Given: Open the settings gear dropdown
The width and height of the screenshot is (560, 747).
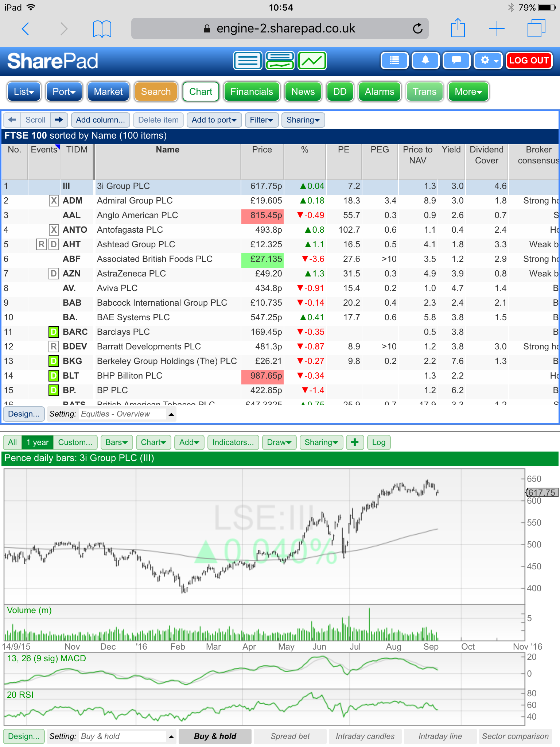Looking at the screenshot, I should (489, 61).
